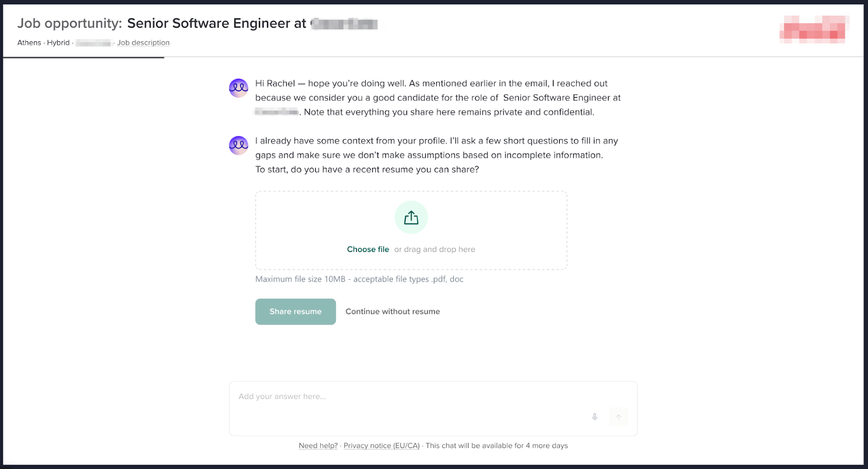View the Privacy notice (EU/CA) link

pyautogui.click(x=381, y=446)
